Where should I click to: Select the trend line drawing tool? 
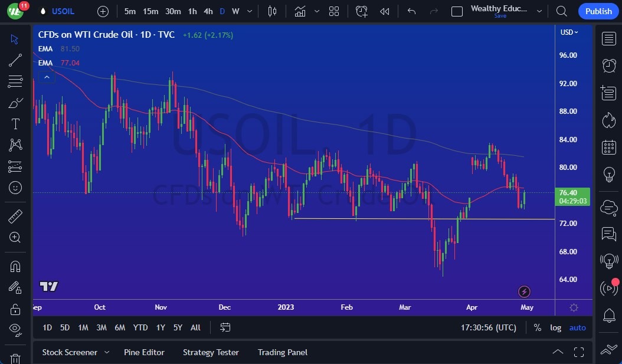click(15, 60)
